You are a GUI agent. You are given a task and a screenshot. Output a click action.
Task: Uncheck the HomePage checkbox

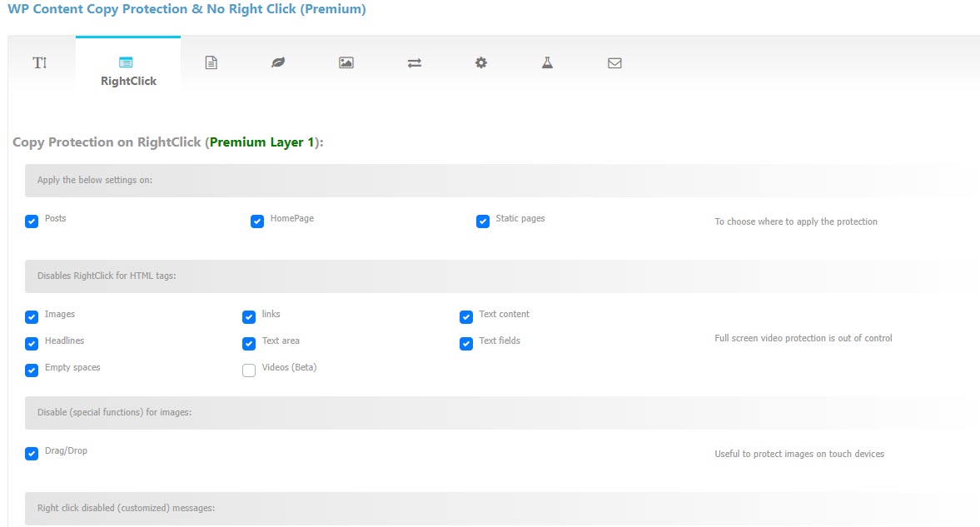[257, 221]
